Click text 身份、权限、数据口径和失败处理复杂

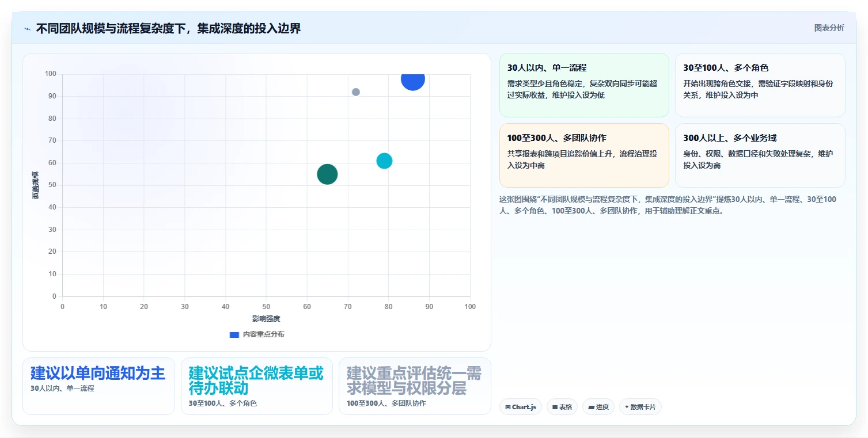tap(747, 154)
